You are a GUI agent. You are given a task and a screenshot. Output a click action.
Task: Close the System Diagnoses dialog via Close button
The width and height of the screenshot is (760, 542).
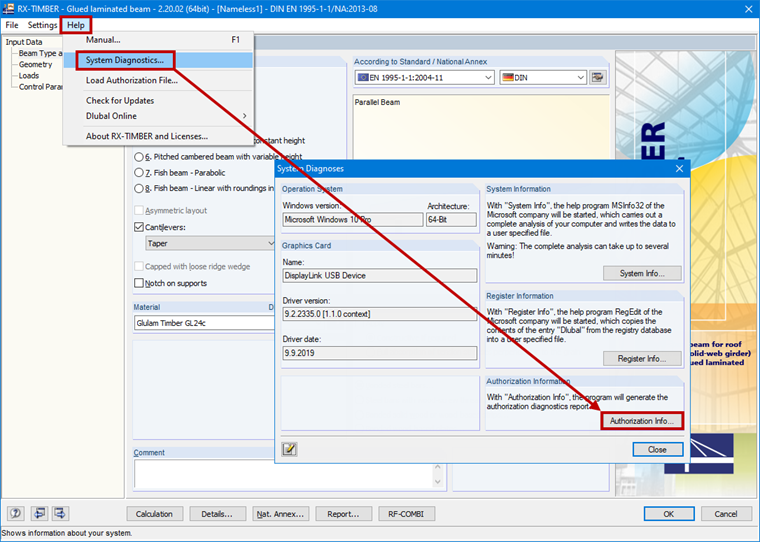click(x=658, y=449)
